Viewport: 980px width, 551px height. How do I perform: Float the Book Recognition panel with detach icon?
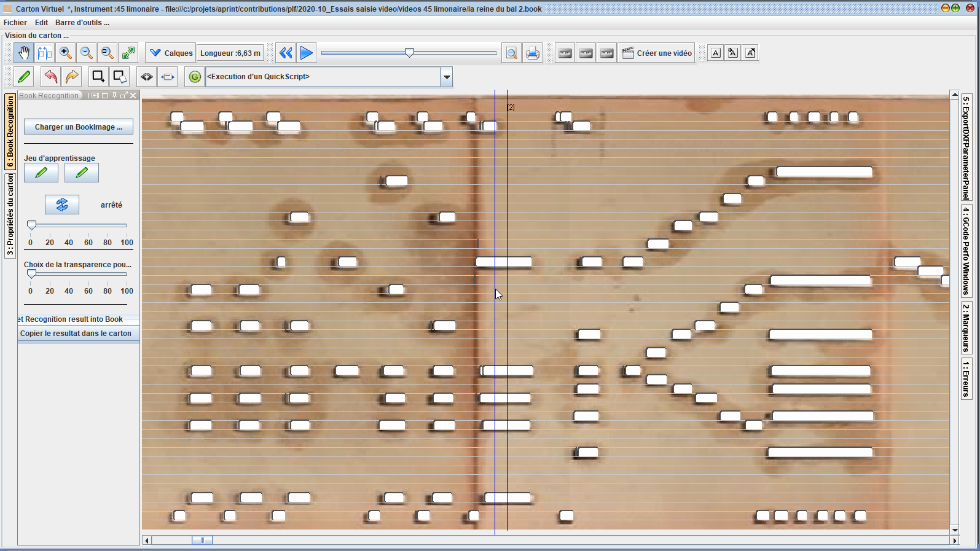tap(123, 96)
